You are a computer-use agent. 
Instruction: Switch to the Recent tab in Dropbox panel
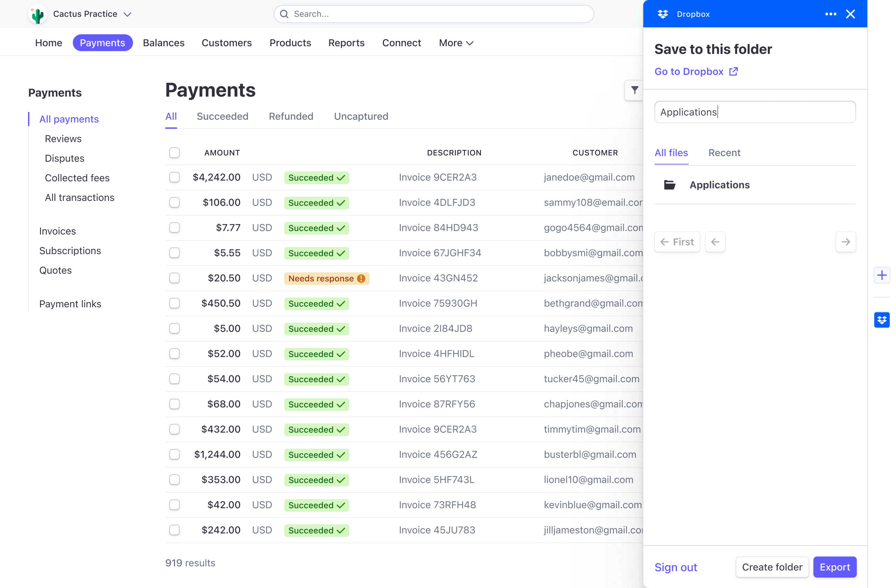[724, 153]
